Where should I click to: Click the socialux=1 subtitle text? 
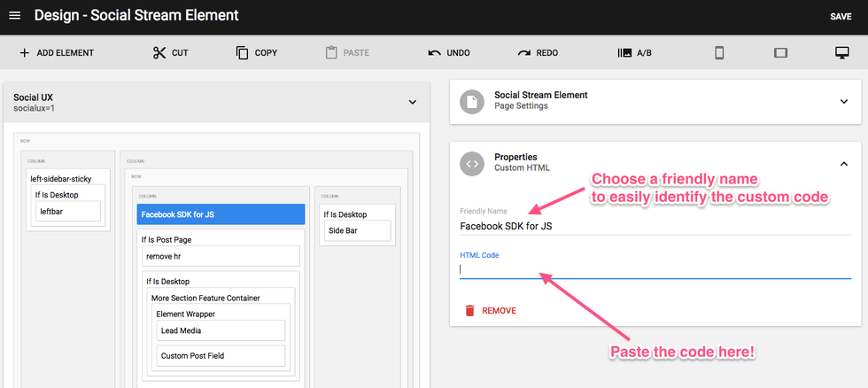click(x=34, y=108)
